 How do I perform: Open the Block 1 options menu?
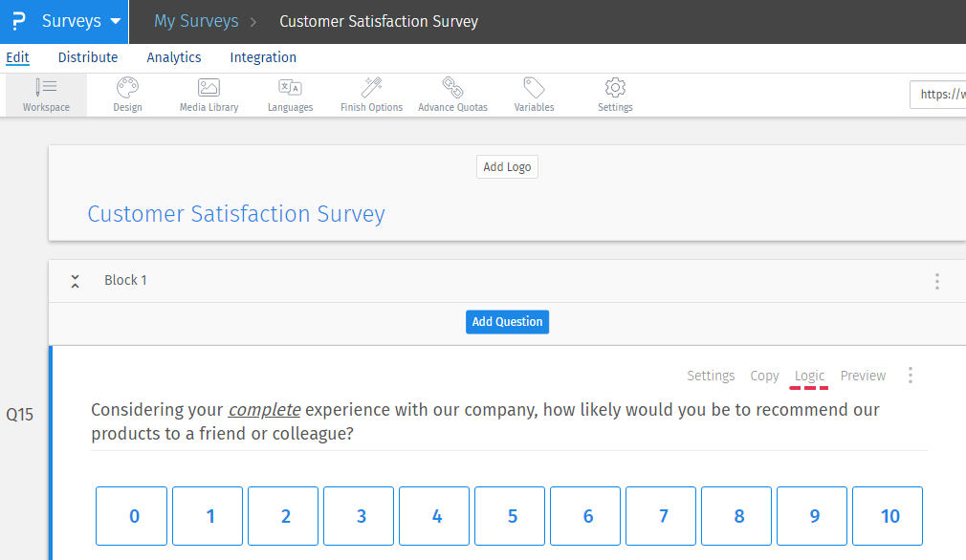click(936, 280)
